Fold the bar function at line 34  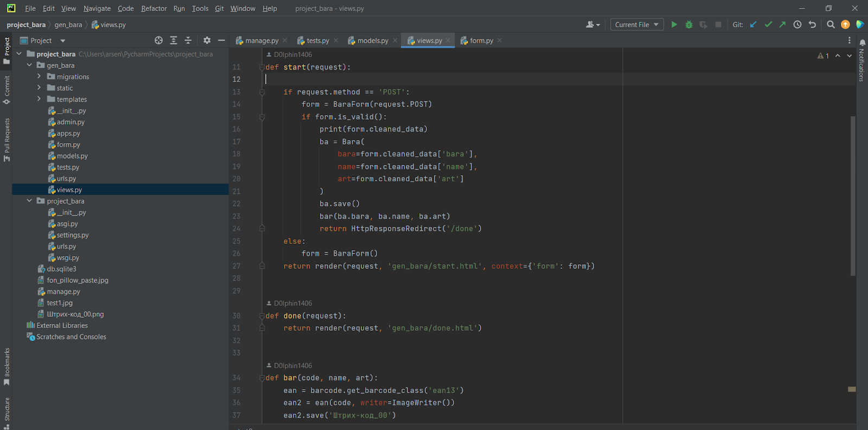[x=261, y=378]
